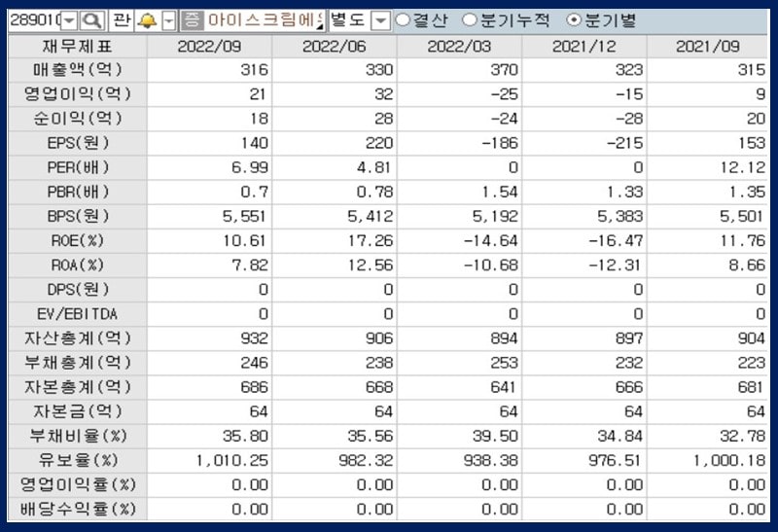This screenshot has width=778, height=532.
Task: Click the 2021/09 revenue value 315
Action: [x=752, y=70]
